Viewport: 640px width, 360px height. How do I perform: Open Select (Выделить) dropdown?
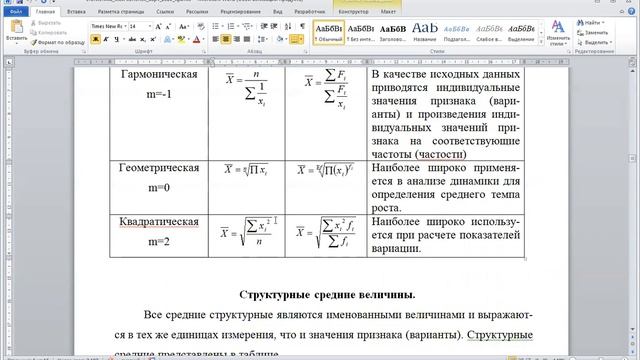tap(595, 42)
